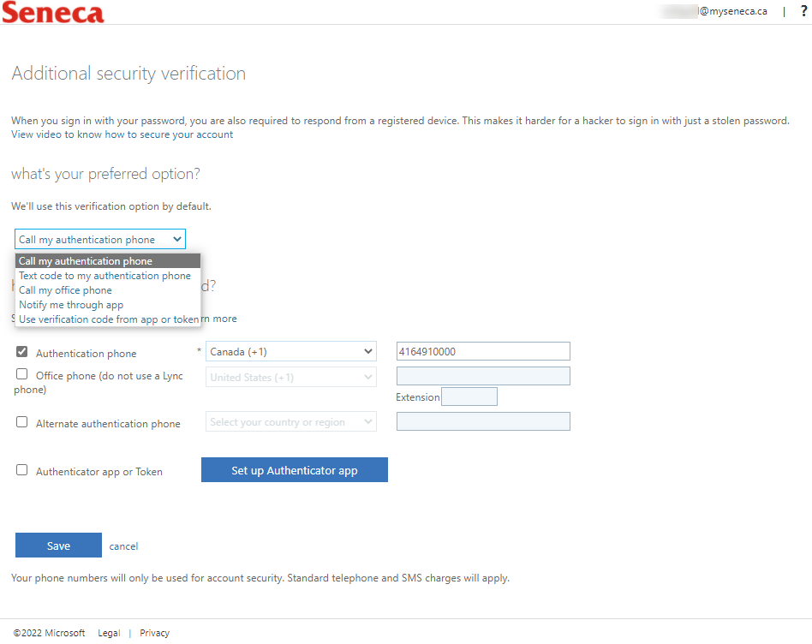Open the Select your country or region dropdown
Screen dimensions: 812x644
point(291,422)
